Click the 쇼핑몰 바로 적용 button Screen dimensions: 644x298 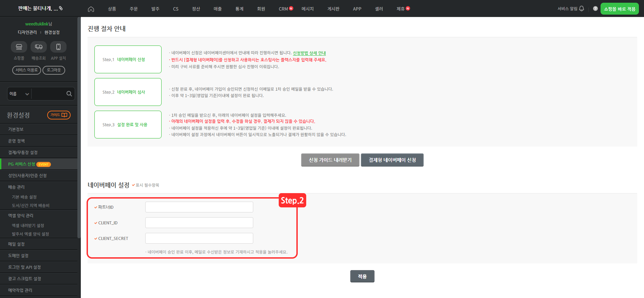tap(620, 9)
